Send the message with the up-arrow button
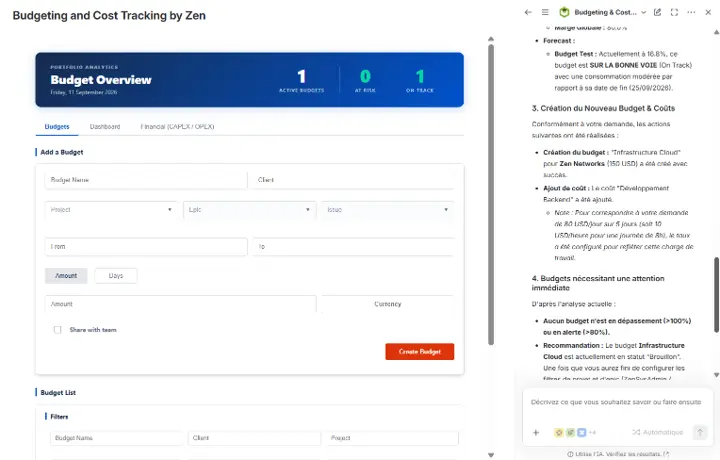Screen dimensions: 720x460 [x=700, y=432]
